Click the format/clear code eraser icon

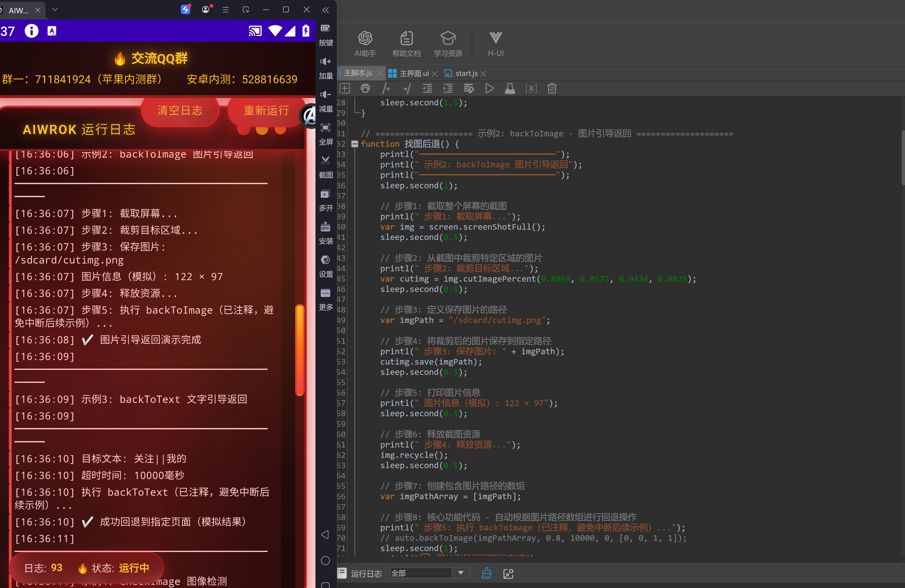pyautogui.click(x=469, y=89)
